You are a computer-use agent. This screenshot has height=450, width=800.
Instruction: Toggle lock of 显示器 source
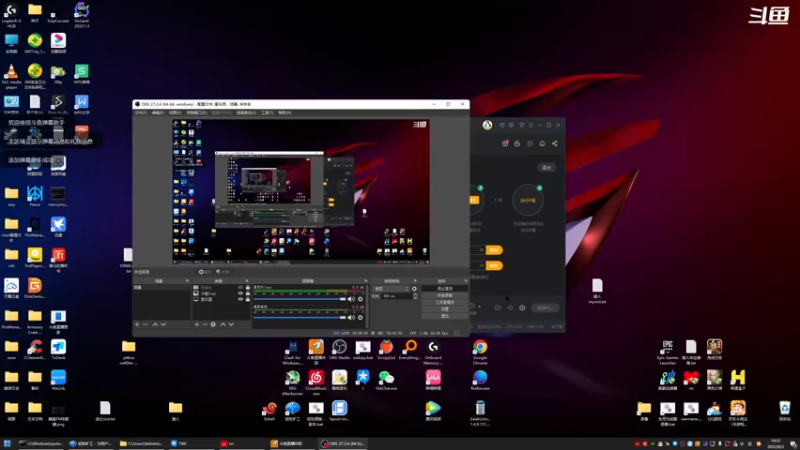pyautogui.click(x=248, y=299)
